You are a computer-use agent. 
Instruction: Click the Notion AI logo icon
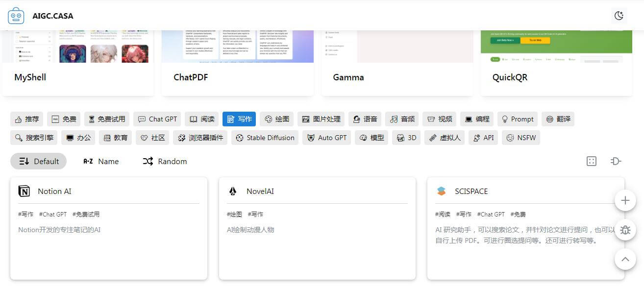(x=24, y=191)
